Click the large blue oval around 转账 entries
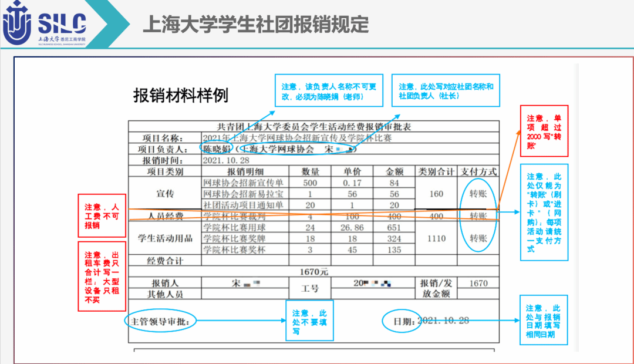Screen dimensions: 634x364 pos(477,215)
